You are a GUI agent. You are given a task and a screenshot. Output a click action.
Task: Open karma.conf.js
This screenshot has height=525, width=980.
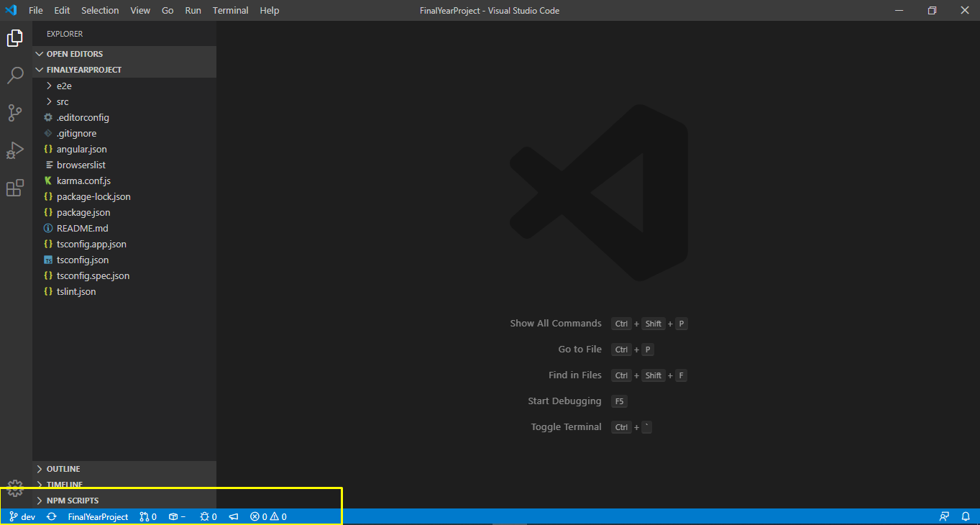coord(124,181)
